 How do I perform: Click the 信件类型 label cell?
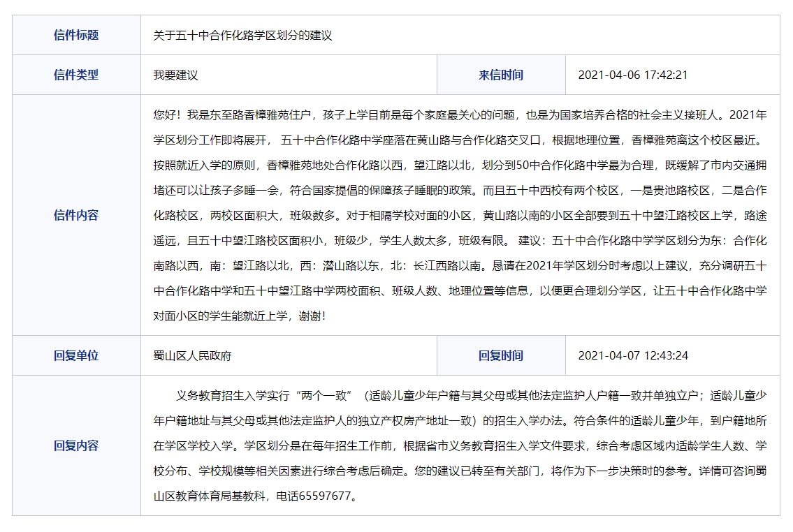click(76, 75)
